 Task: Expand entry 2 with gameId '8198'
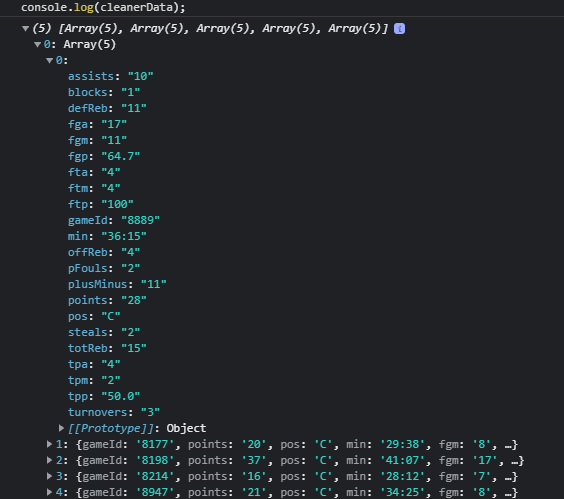tap(49, 460)
